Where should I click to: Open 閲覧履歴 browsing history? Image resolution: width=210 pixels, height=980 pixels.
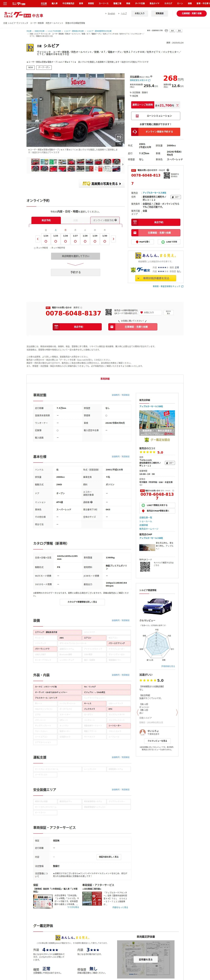[160, 13]
